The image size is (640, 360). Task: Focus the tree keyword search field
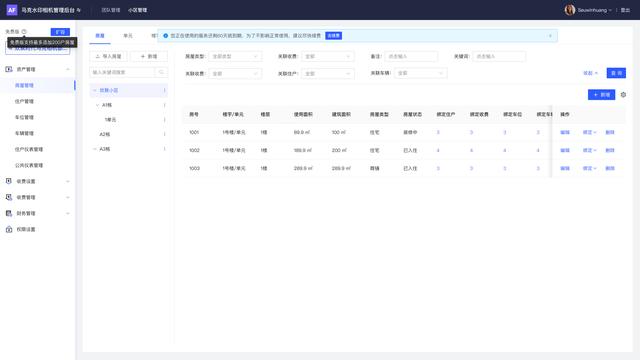122,72
